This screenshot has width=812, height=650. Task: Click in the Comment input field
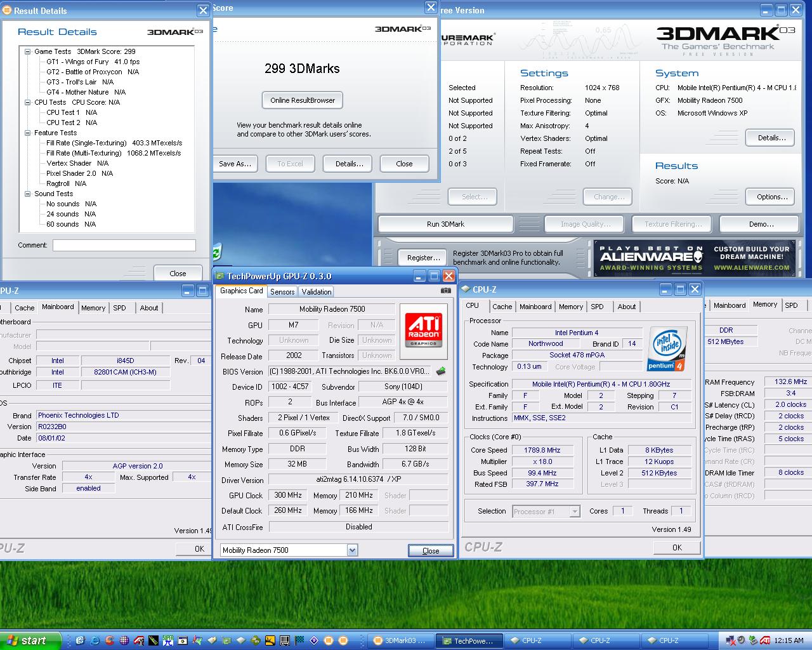(124, 245)
